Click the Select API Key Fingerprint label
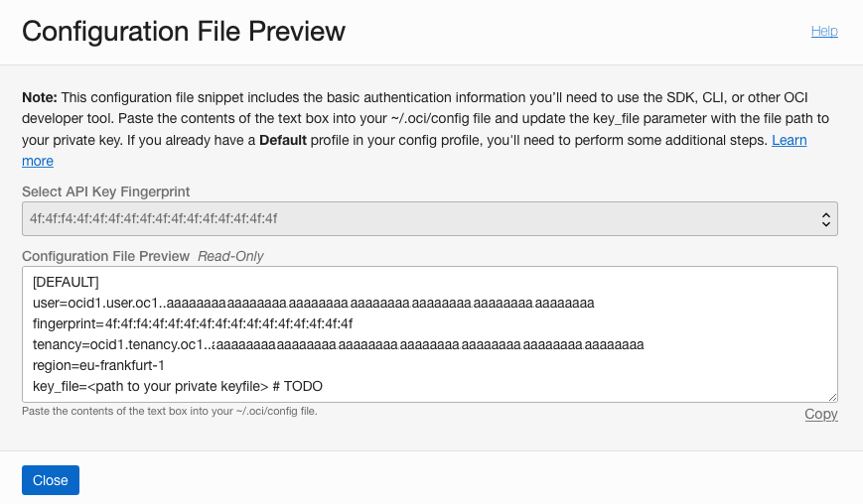863x504 pixels. [105, 191]
